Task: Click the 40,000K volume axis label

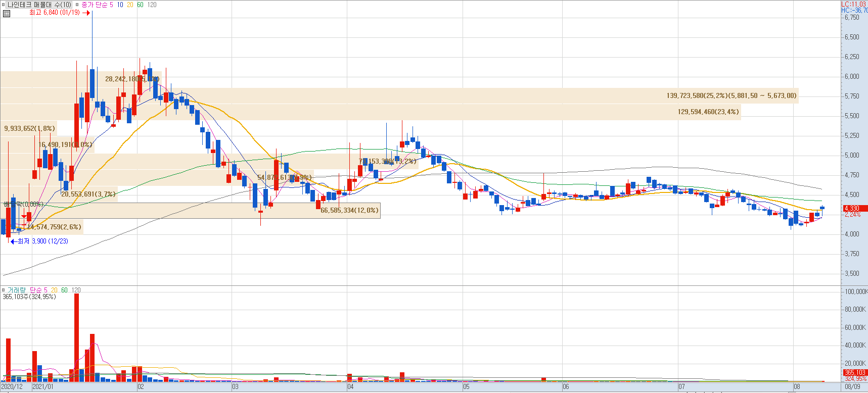Action: (x=855, y=345)
